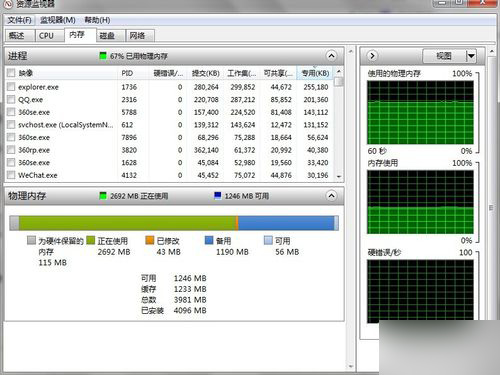Click the 已安装 4096 MB value
The width and height of the screenshot is (500, 375).
tap(190, 310)
